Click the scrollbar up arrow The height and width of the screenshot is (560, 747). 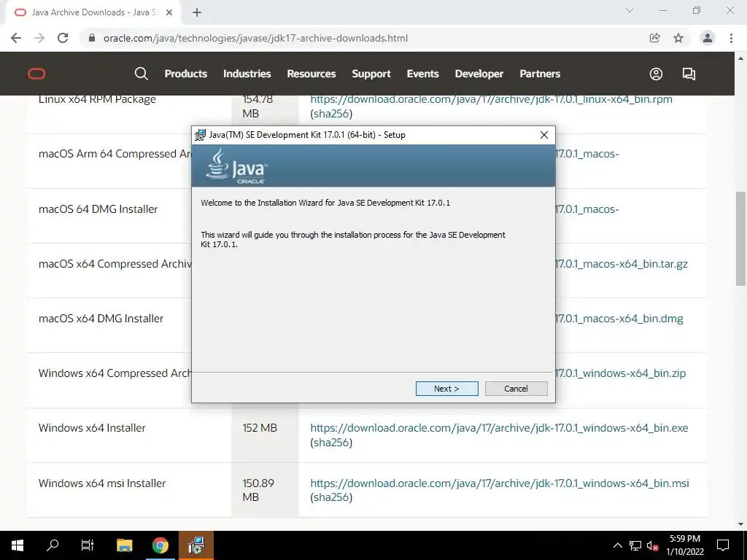[740, 58]
